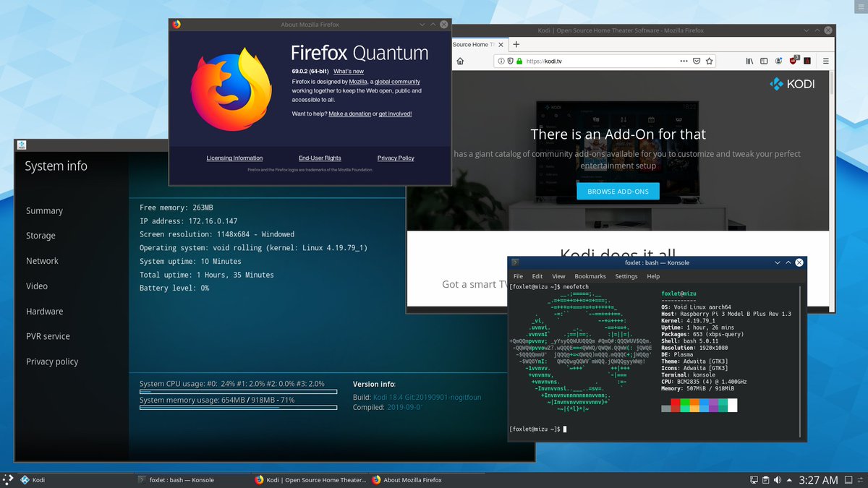868x488 pixels.
Task: Toggle Firefox sidebar icon
Action: 764,61
